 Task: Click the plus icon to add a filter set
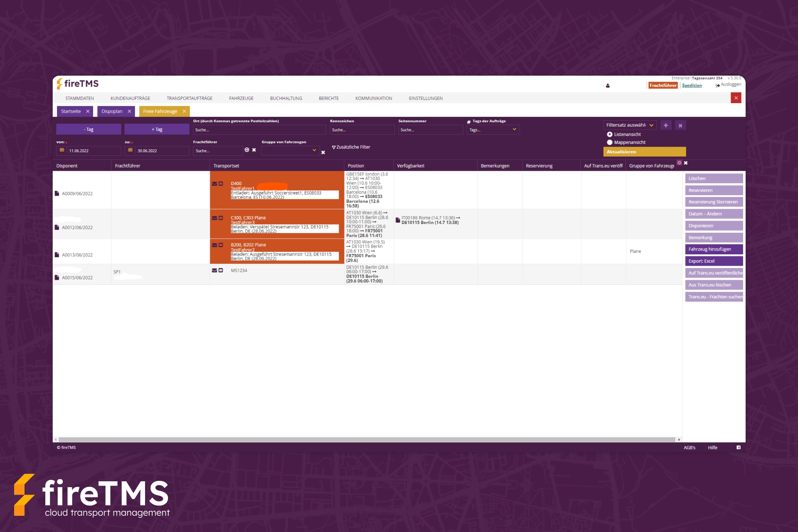pos(666,126)
